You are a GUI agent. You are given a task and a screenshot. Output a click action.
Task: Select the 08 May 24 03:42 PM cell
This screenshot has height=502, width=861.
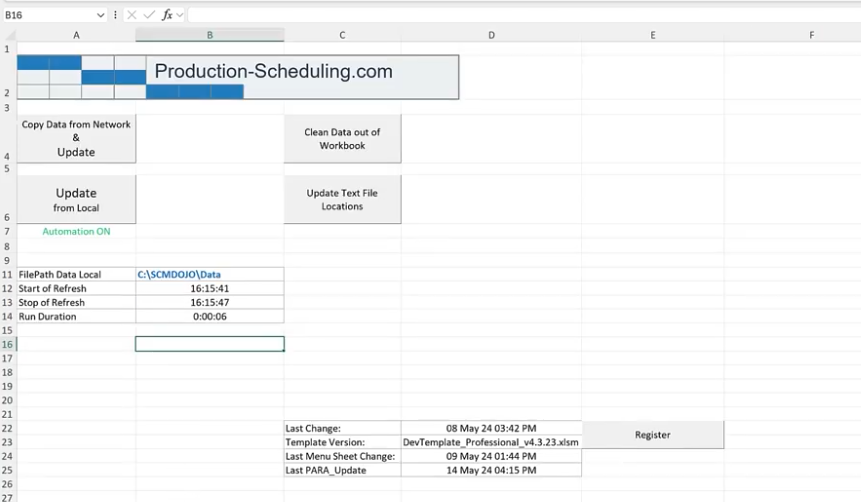click(491, 428)
